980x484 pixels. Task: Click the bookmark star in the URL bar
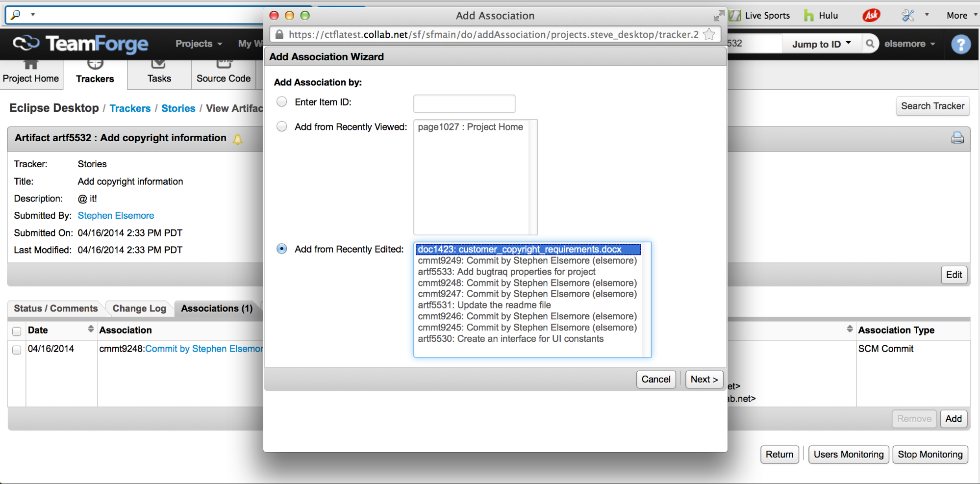pos(709,34)
